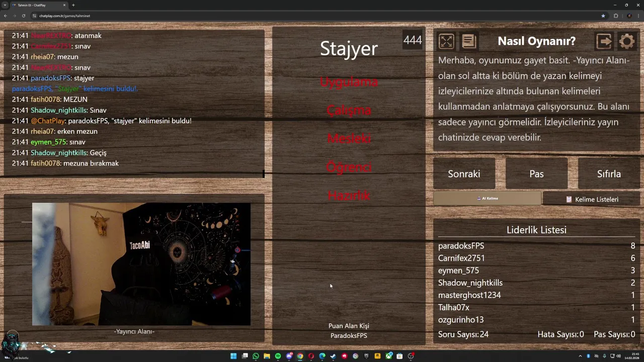Open the Chrome three-dot menu

point(638,16)
